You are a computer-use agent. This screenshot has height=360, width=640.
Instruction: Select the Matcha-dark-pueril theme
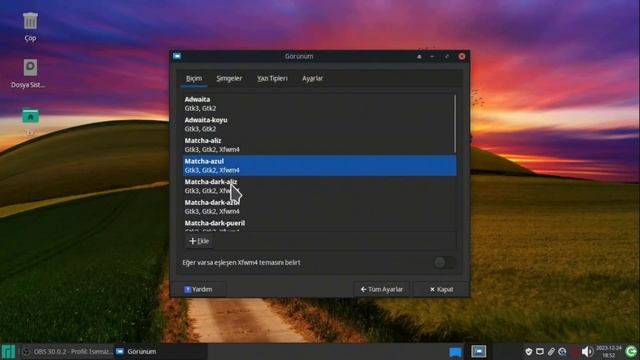tap(319, 225)
